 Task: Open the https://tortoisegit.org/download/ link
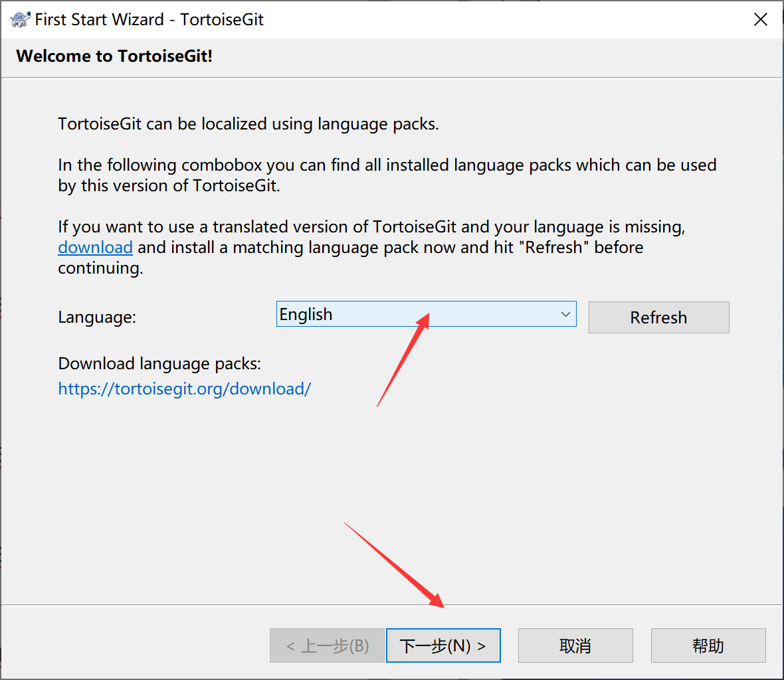pyautogui.click(x=185, y=388)
